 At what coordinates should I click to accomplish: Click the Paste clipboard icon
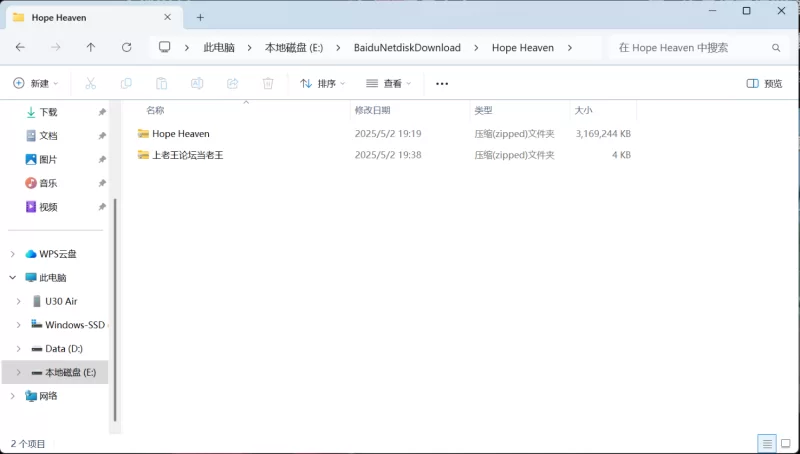[161, 84]
